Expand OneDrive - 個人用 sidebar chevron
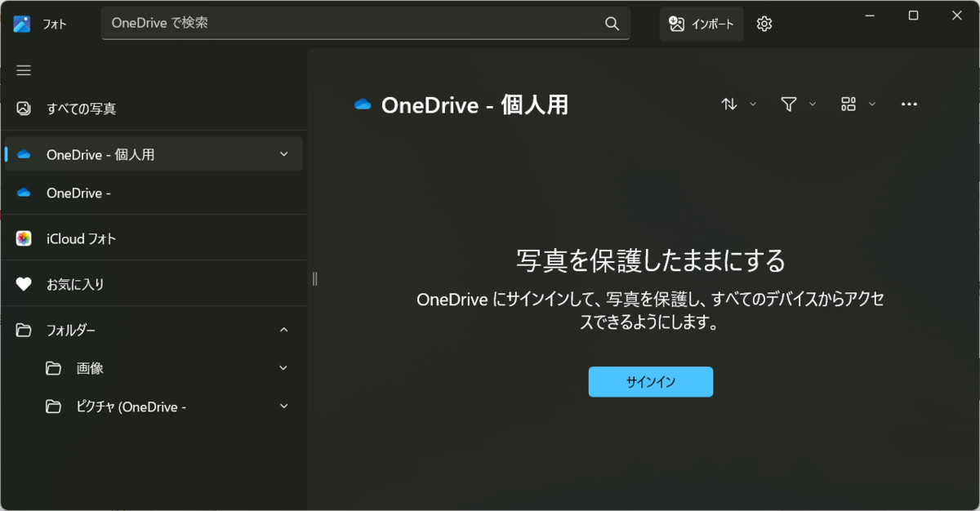 pos(283,153)
